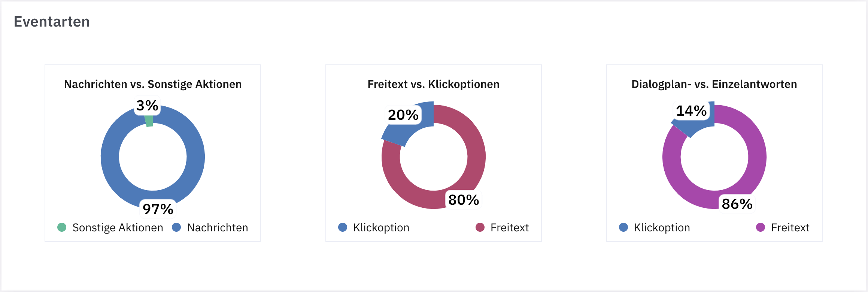Click the 80% data label

[464, 200]
